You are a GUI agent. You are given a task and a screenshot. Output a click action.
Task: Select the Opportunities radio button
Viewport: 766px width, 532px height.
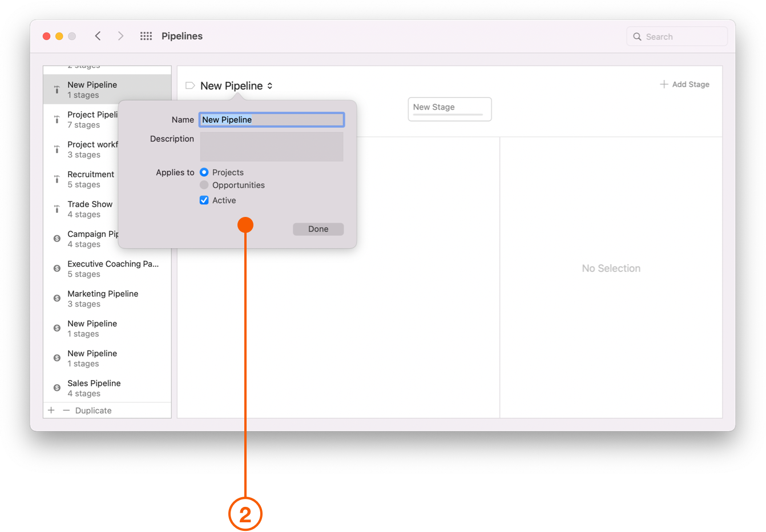pos(204,185)
